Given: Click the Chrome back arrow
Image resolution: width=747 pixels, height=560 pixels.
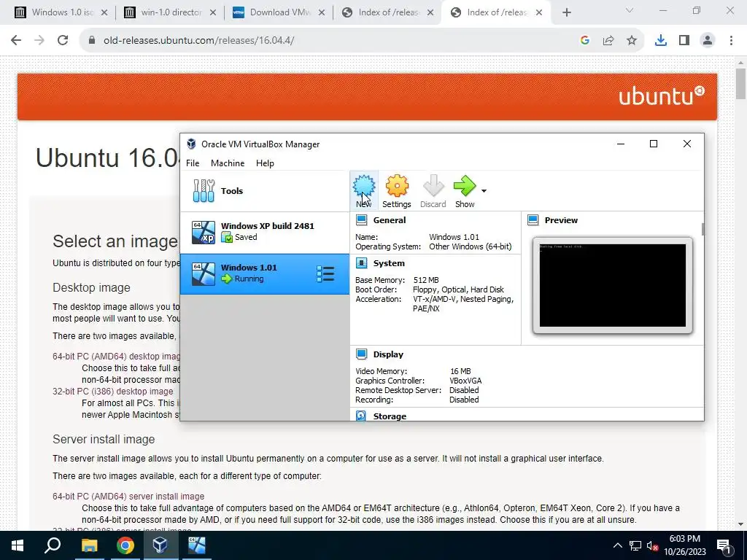Looking at the screenshot, I should [16, 41].
